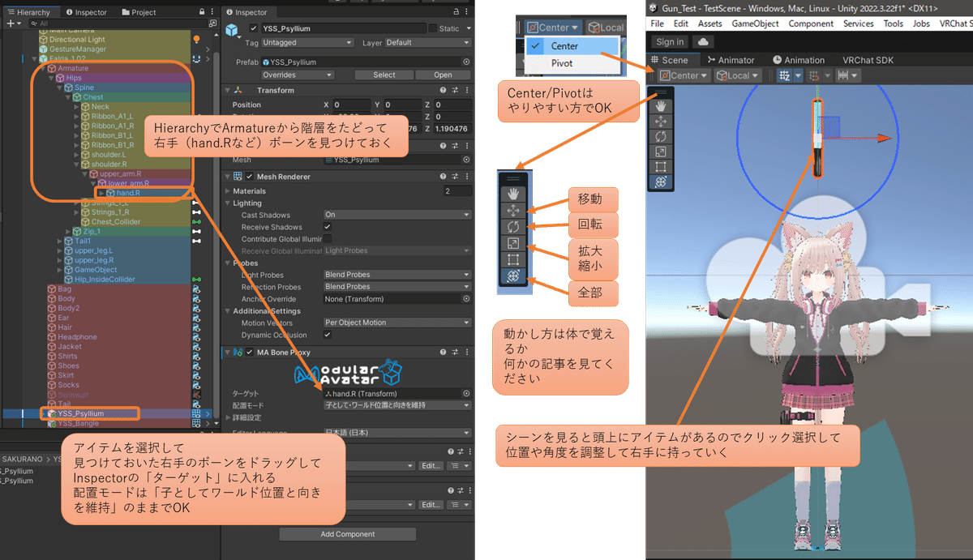This screenshot has height=560, width=973.
Task: Open the GameObject menu
Action: point(755,24)
